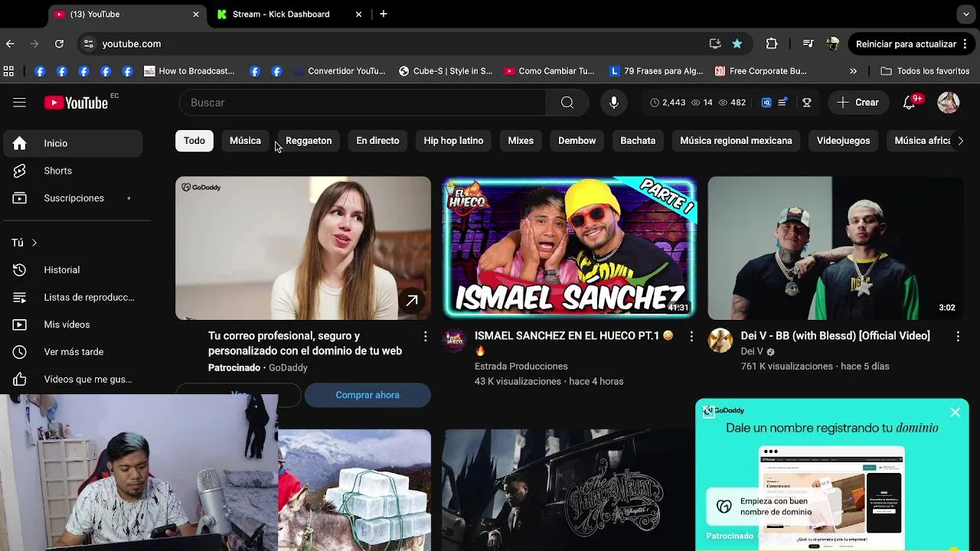The image size is (980, 551).
Task: Click the Crear button
Action: click(x=857, y=103)
